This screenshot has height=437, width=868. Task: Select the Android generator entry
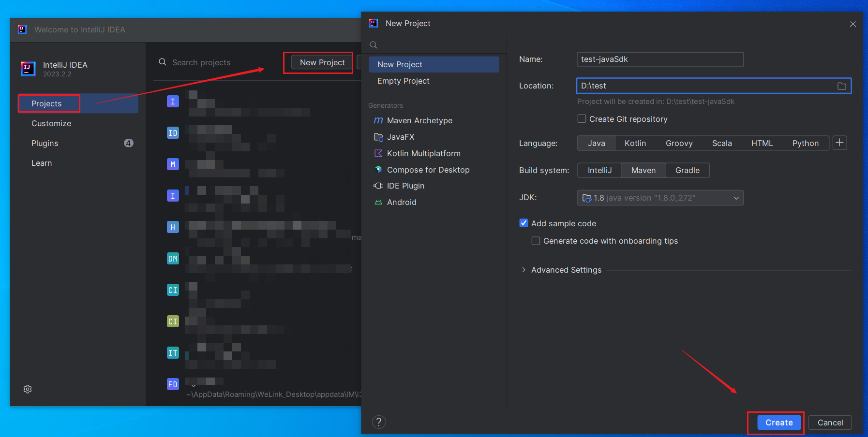pos(434,202)
